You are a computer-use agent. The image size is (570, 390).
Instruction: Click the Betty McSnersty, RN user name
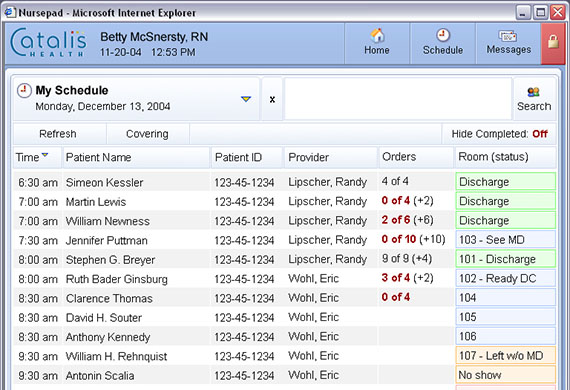coord(154,37)
